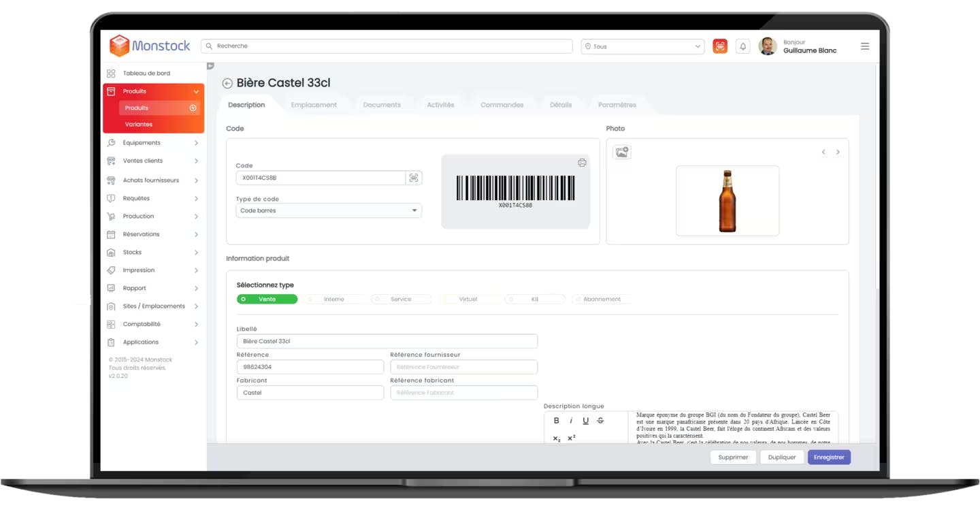
Task: Click the Impression tag icon
Action: (x=111, y=270)
